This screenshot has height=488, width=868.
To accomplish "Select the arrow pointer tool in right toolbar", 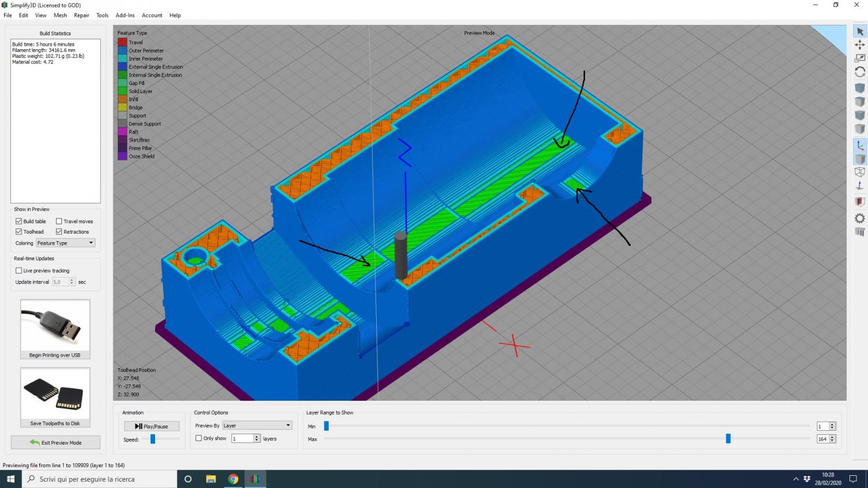I will [x=860, y=31].
